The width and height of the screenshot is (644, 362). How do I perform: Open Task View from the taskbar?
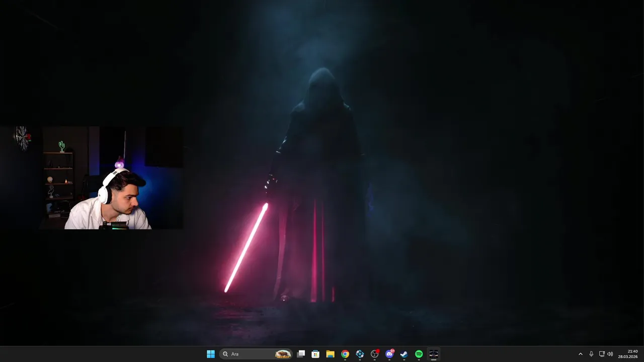tap(301, 354)
